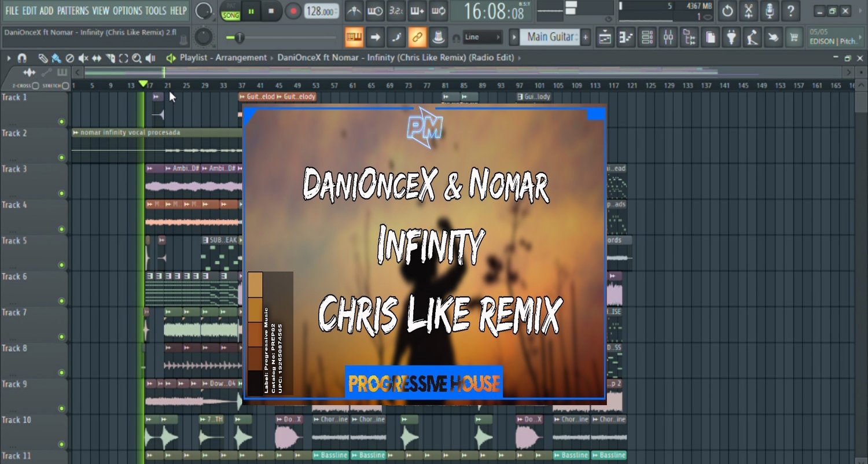This screenshot has height=464, width=868.
Task: Toggle the STRETCH option
Action: tap(65, 86)
